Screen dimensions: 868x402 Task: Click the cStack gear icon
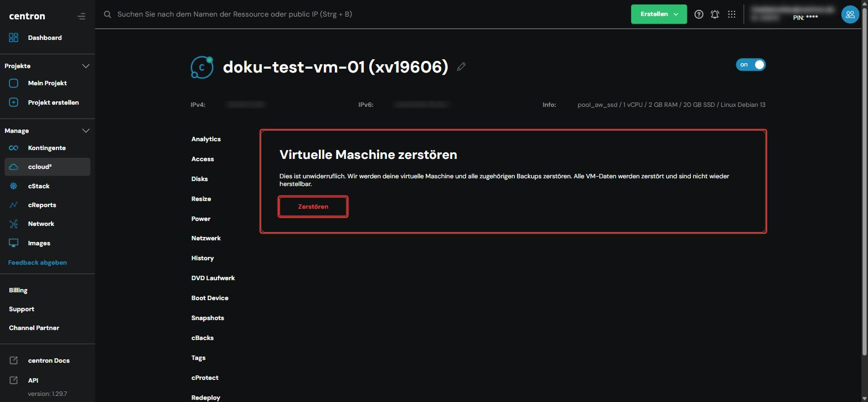14,186
